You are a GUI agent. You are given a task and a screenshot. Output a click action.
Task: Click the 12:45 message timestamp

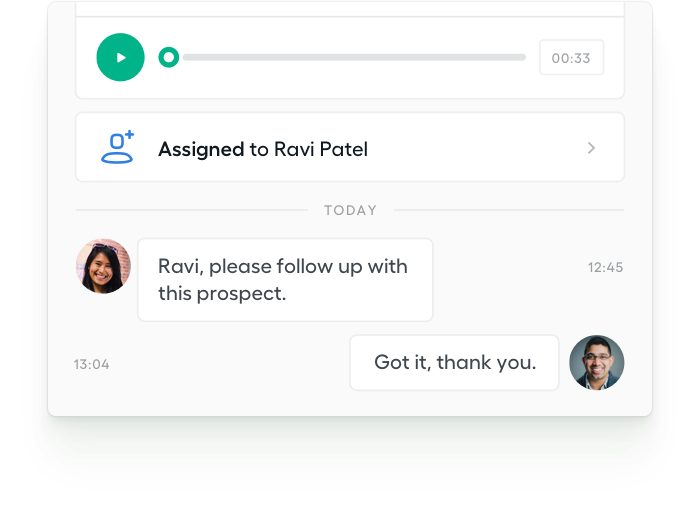pos(605,267)
